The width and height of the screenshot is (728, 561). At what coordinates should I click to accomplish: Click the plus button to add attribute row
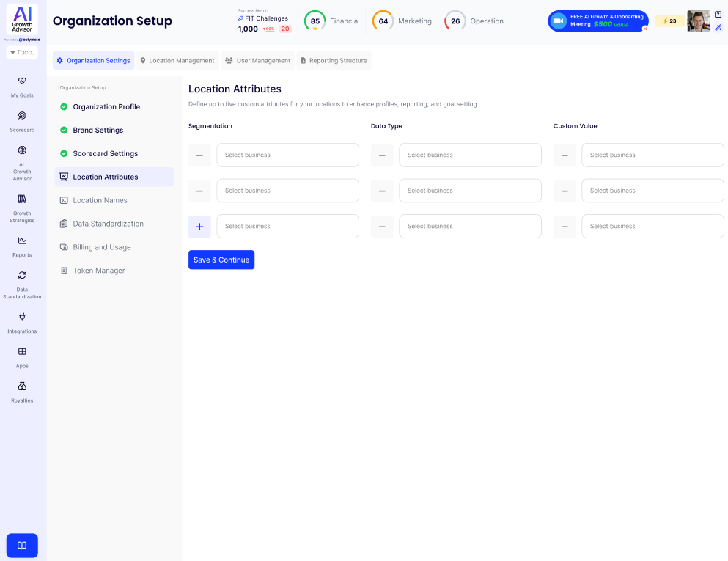tap(199, 227)
